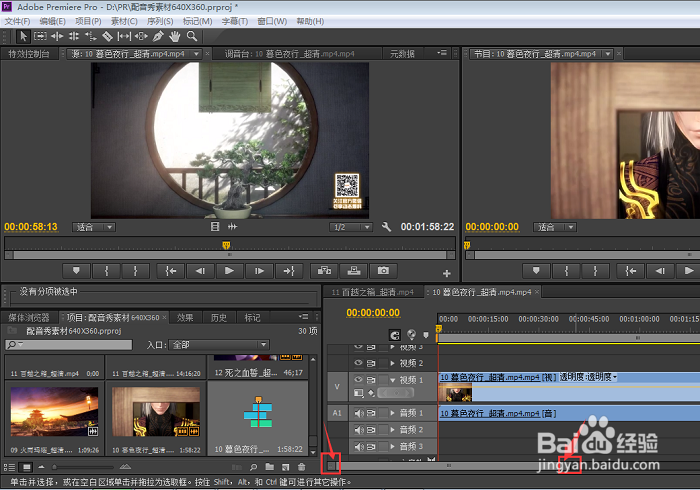
Task: Click the Set Encore chapter marker icon
Action: tap(411, 335)
